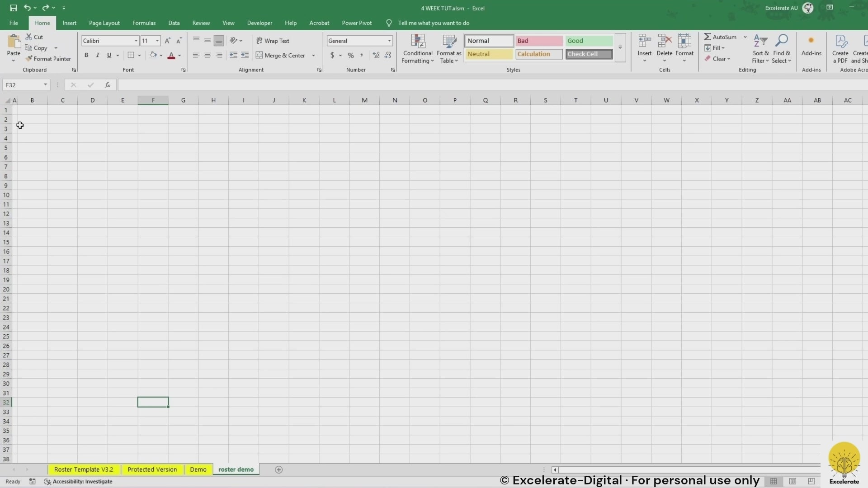Screen dimensions: 868x488
Task: Open the General number format dropdown
Action: coord(389,41)
